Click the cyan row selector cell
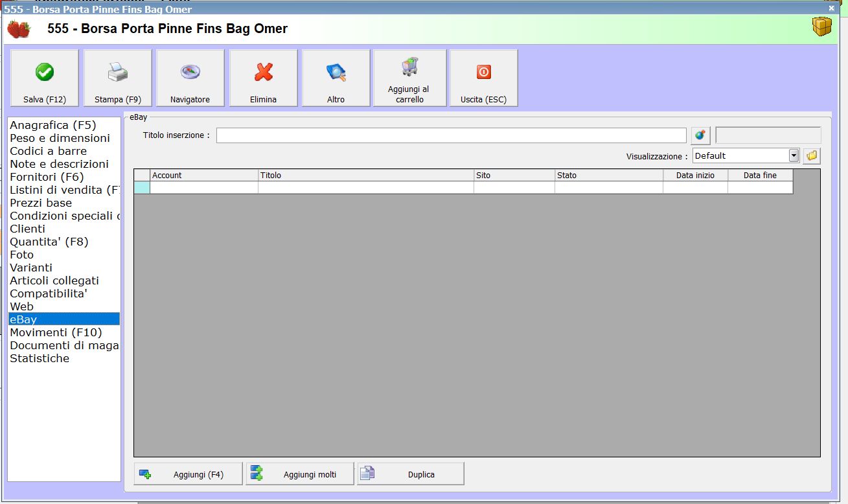848x504 pixels. (142, 188)
